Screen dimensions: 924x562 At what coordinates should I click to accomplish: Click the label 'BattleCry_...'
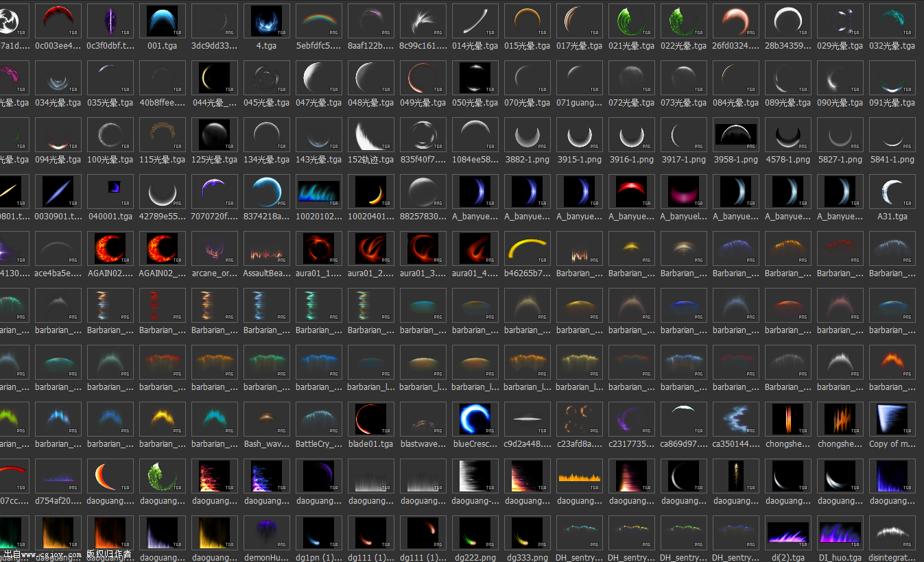tap(319, 444)
